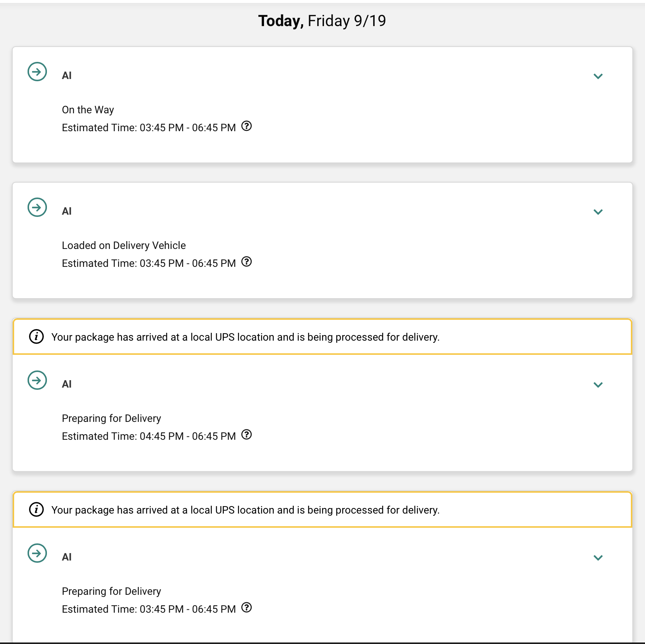This screenshot has width=645, height=644.
Task: Click help icon beside 04:45 PM - 06:45 PM estimate
Action: click(247, 435)
